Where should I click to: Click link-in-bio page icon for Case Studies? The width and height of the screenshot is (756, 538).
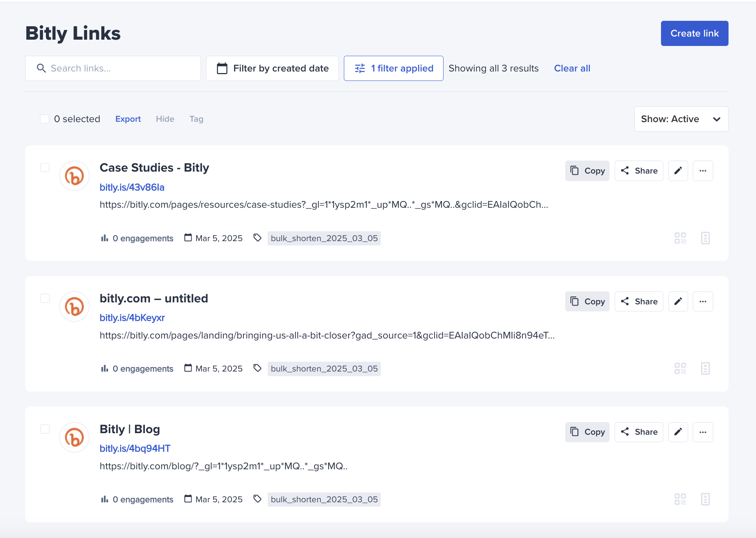point(705,238)
